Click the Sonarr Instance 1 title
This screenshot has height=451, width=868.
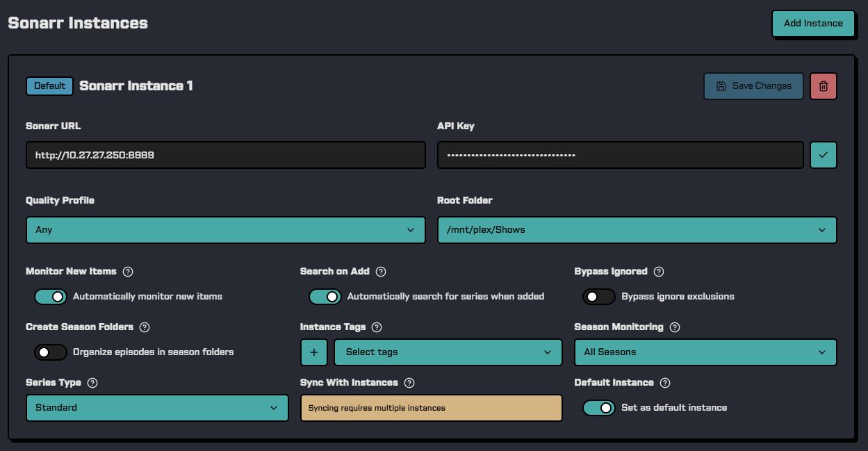tap(136, 86)
